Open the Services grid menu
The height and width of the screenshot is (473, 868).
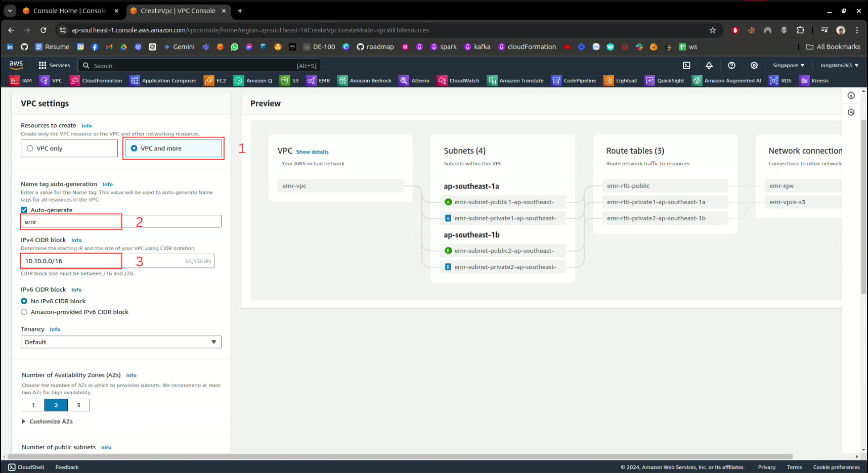pyautogui.click(x=54, y=65)
